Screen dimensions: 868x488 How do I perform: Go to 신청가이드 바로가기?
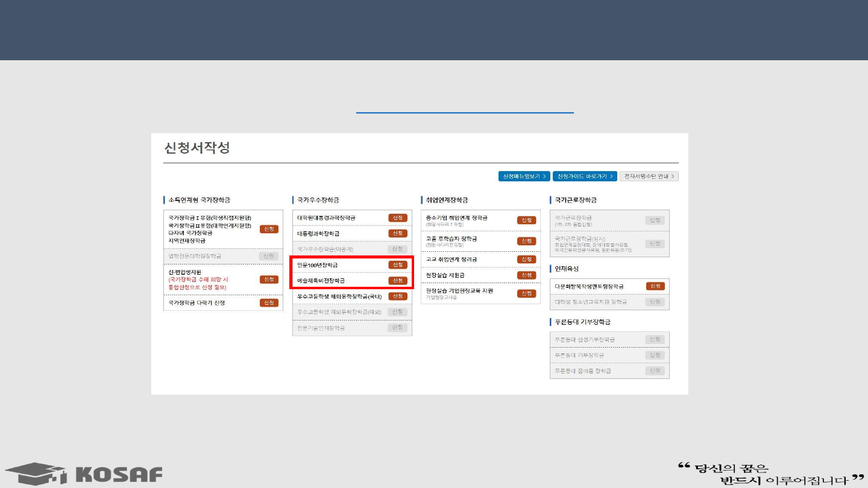585,177
